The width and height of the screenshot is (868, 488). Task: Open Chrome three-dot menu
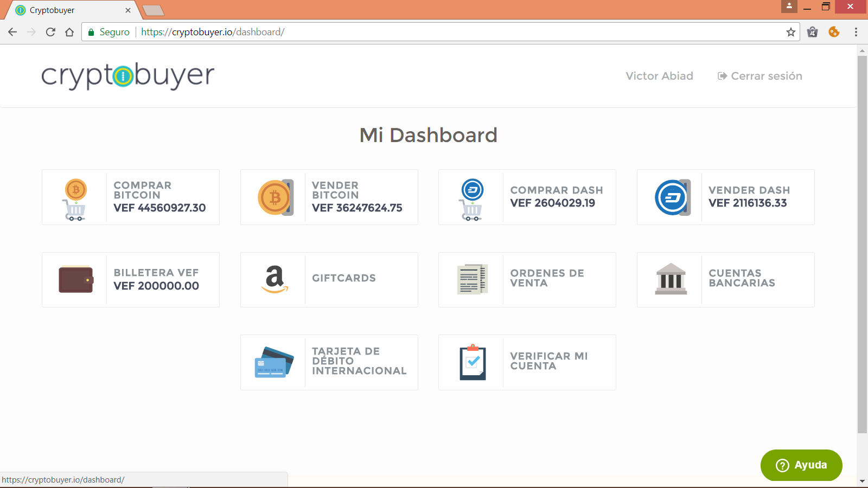[856, 32]
